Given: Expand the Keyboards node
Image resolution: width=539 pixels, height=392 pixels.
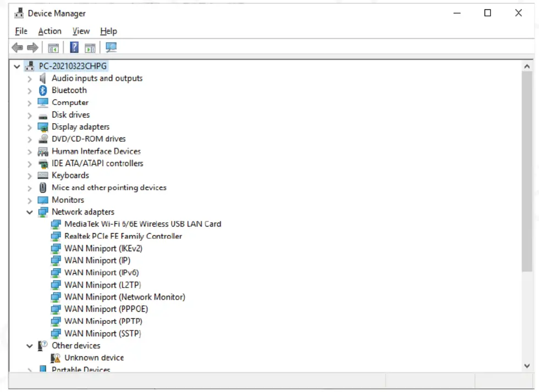Looking at the screenshot, I should [x=30, y=176].
